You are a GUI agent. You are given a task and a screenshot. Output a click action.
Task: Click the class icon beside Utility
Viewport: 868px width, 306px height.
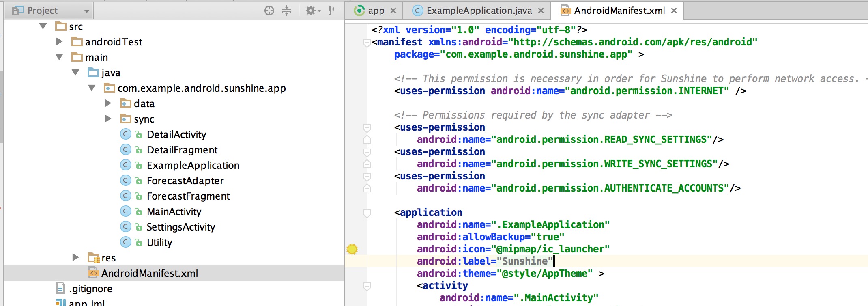tap(126, 242)
